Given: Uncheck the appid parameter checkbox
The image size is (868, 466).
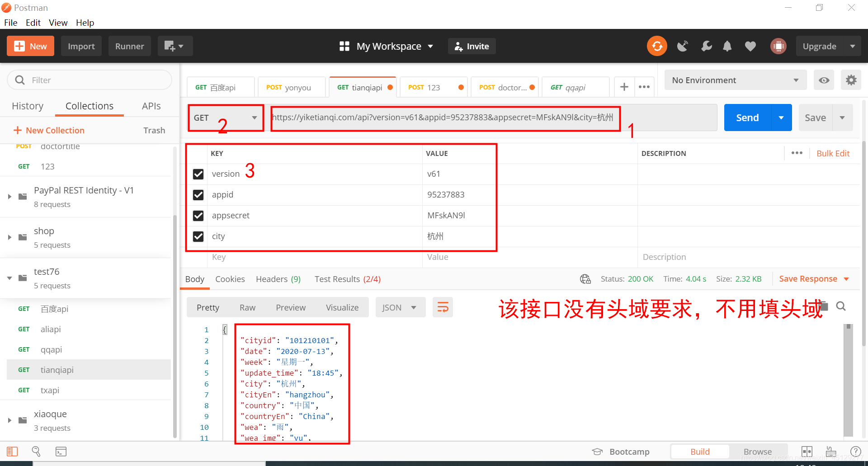Looking at the screenshot, I should click(x=198, y=195).
